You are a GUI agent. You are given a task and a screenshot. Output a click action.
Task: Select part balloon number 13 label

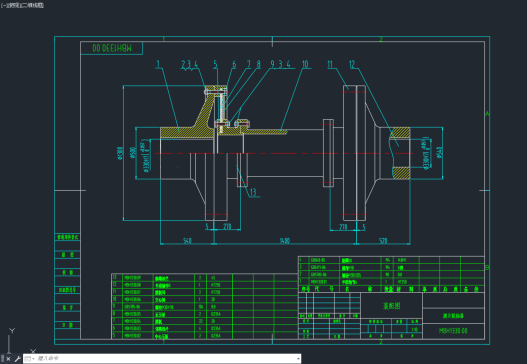click(253, 192)
